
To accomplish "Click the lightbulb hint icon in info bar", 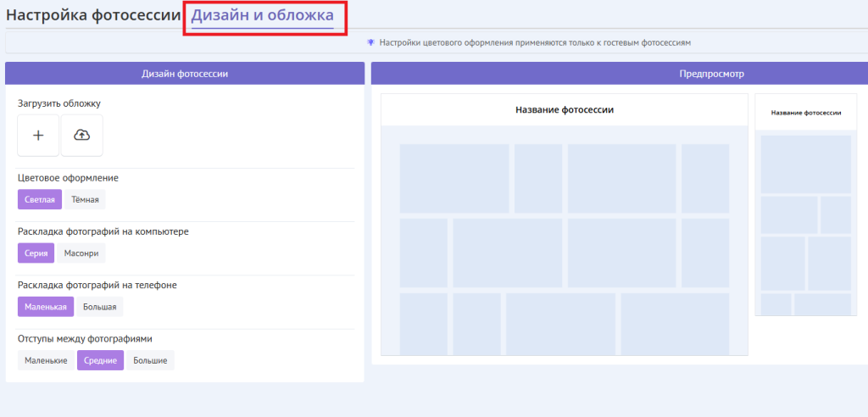I will click(x=370, y=42).
